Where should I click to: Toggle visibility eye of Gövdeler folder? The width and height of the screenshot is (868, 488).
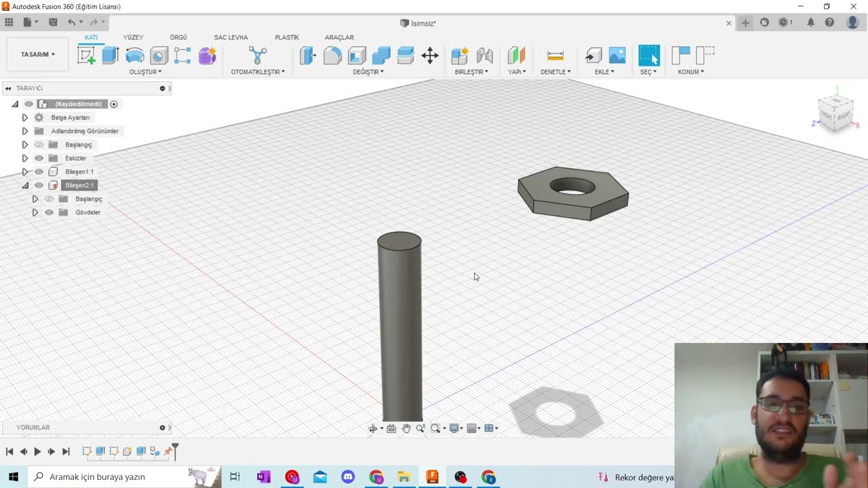point(49,212)
